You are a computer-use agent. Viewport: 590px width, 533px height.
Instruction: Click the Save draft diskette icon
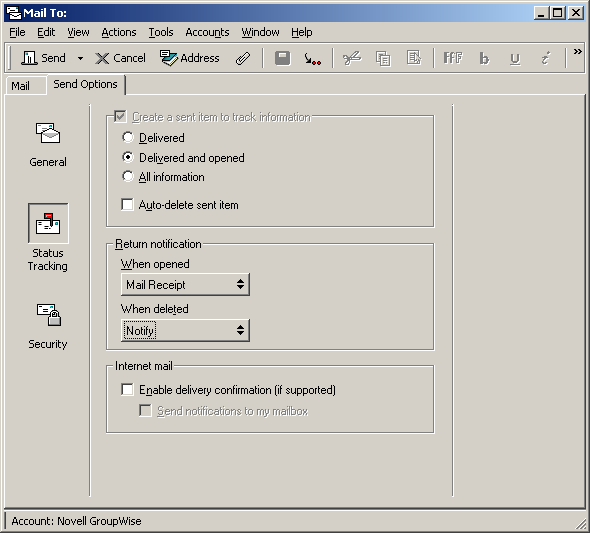283,58
